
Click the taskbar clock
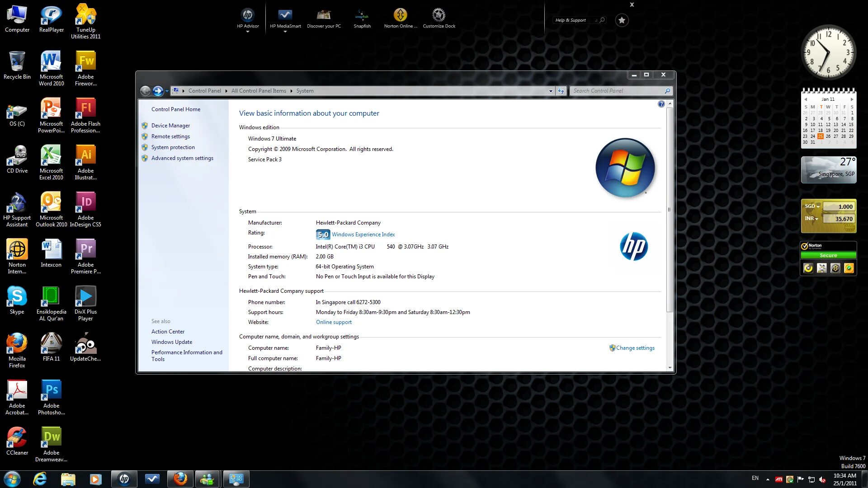tap(844, 479)
